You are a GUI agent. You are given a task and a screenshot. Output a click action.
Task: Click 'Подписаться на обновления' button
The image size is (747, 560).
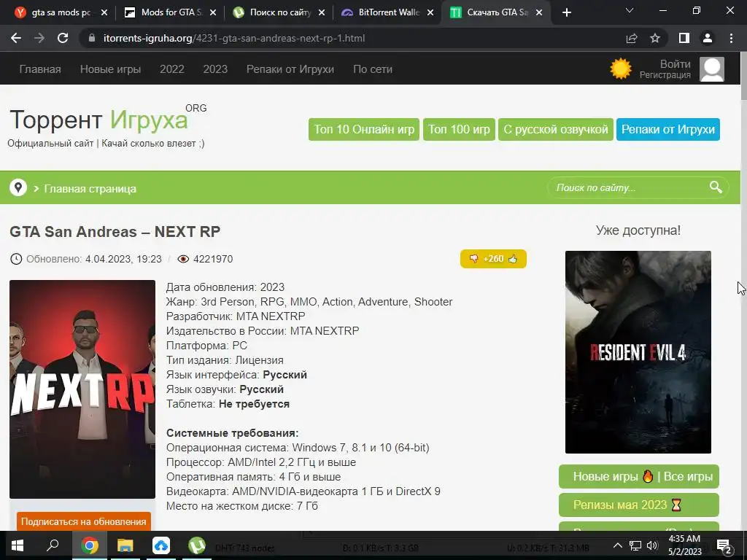click(84, 521)
